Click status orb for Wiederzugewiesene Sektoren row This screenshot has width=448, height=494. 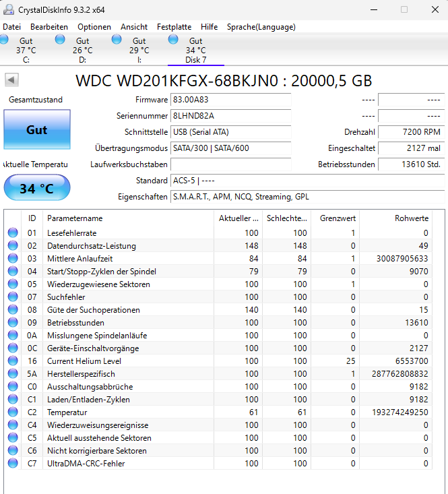[13, 284]
